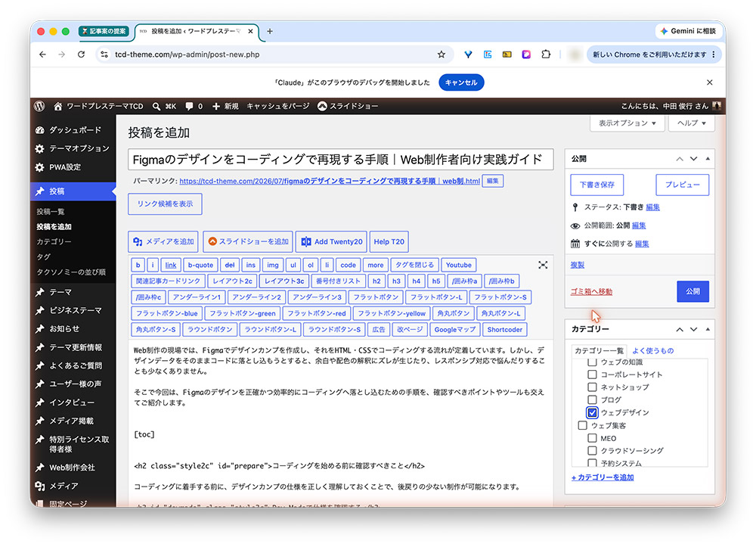Click the Gemini に相談 button
Image resolution: width=756 pixels, height=547 pixels.
pyautogui.click(x=688, y=31)
